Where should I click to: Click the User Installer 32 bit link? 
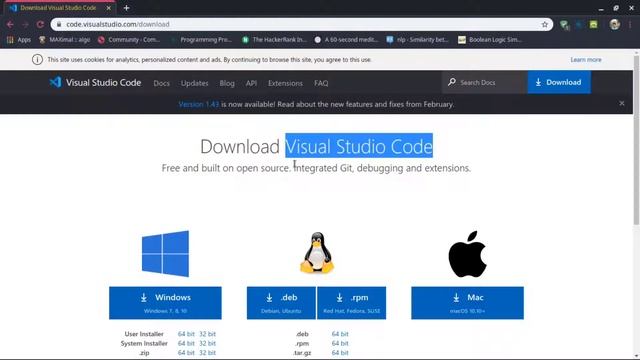207,334
